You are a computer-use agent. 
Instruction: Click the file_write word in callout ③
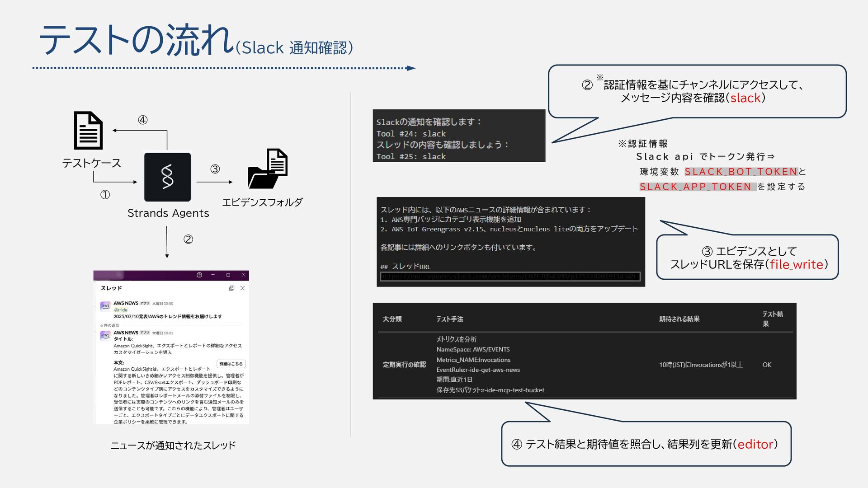(797, 264)
